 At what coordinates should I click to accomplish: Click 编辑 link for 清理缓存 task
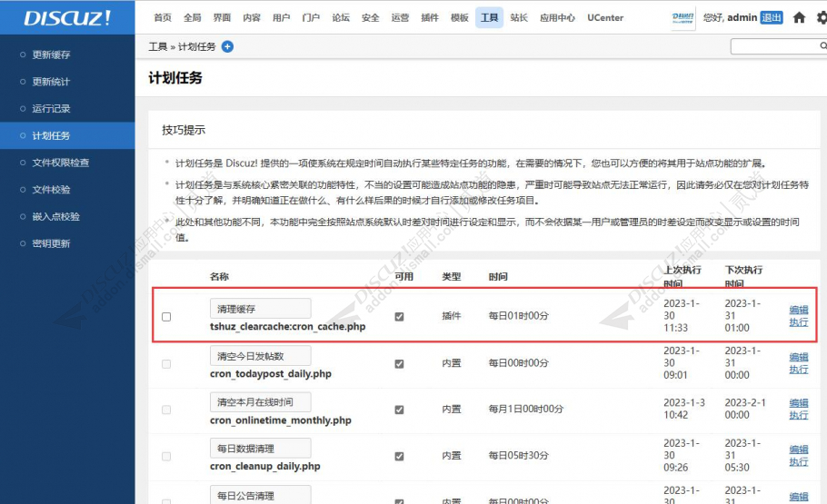pyautogui.click(x=799, y=310)
